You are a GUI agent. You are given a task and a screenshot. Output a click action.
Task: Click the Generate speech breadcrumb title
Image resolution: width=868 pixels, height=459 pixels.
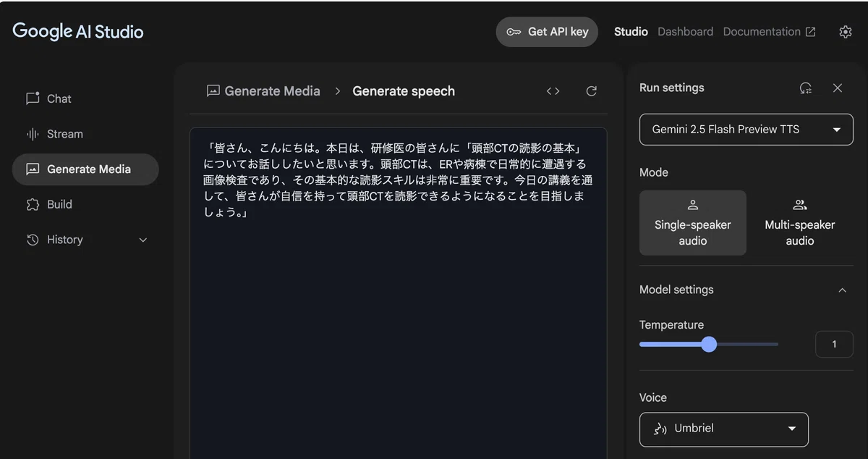404,91
